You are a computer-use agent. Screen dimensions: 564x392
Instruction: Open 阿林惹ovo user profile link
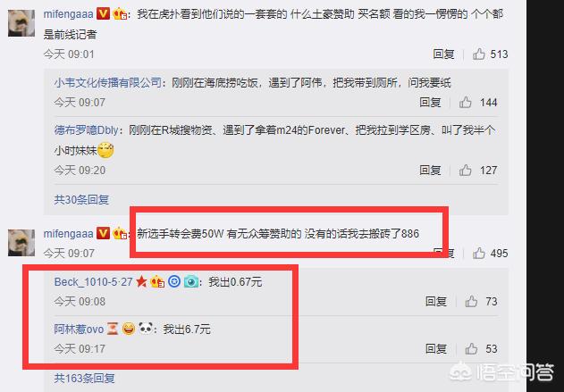click(79, 329)
